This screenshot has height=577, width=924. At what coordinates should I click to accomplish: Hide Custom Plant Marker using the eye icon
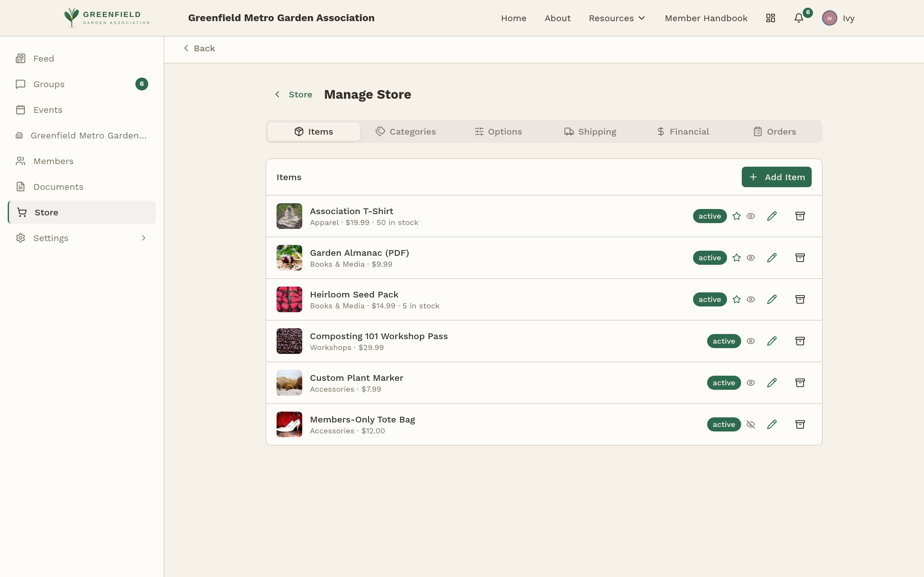[751, 382]
